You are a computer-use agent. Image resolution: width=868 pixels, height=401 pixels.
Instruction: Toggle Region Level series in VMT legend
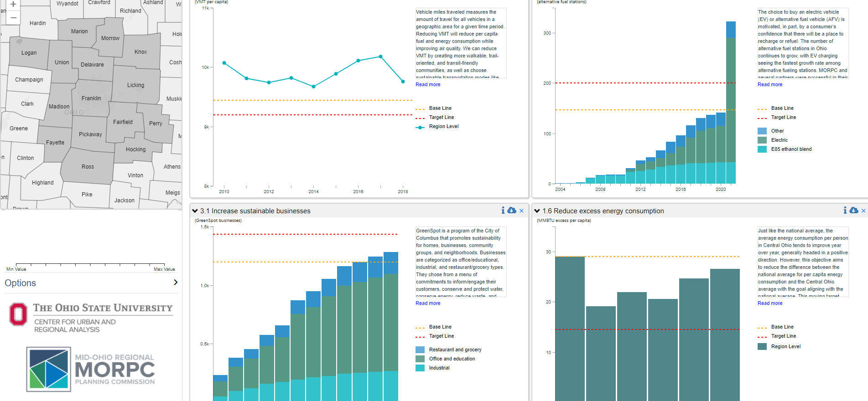pos(443,127)
